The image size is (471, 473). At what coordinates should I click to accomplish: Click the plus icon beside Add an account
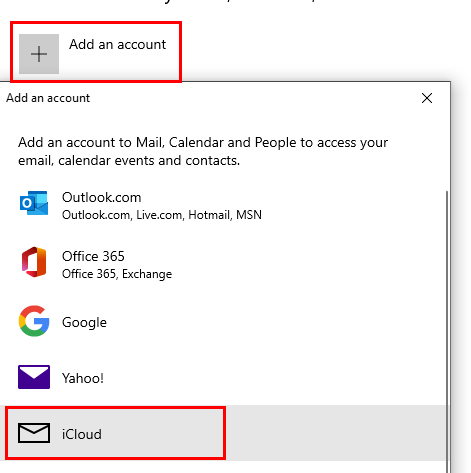pos(39,54)
